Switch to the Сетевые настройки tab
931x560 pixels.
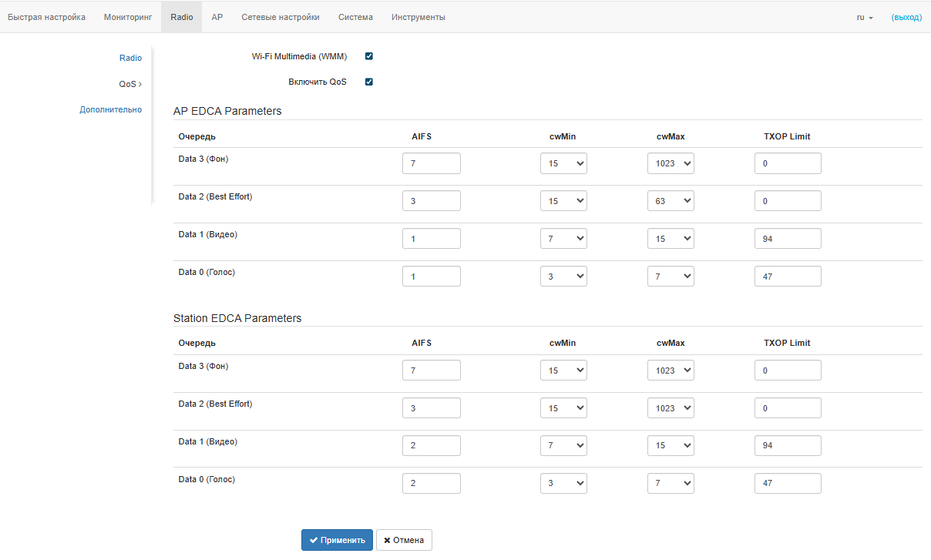click(x=281, y=17)
